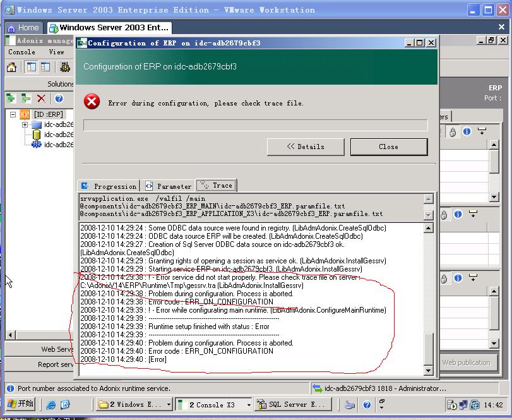Open the Console menu

22,52
